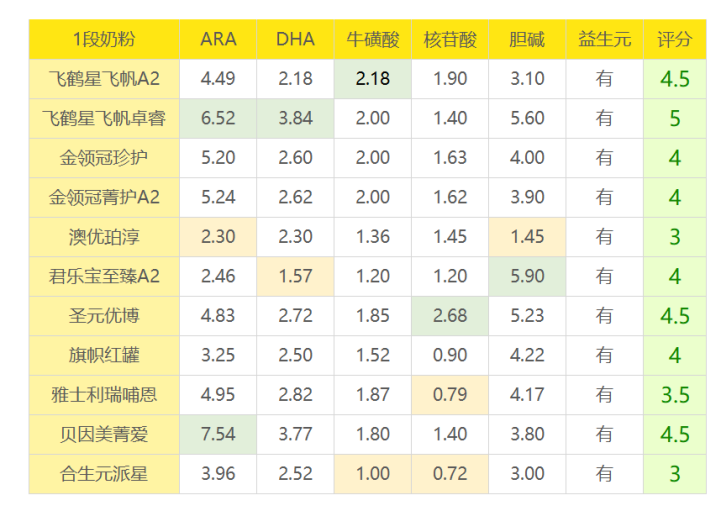Click the 1段奶粉 header cell

[x=104, y=40]
